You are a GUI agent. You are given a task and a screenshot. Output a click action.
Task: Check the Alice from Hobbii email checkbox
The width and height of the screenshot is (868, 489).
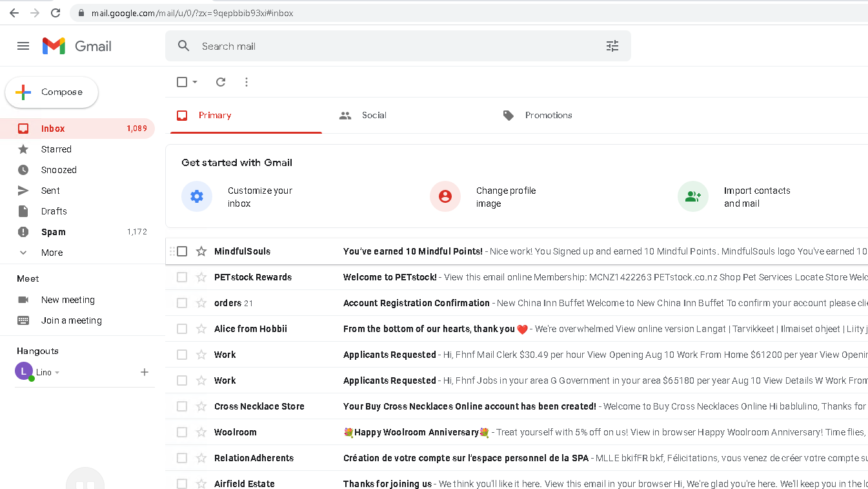182,329
